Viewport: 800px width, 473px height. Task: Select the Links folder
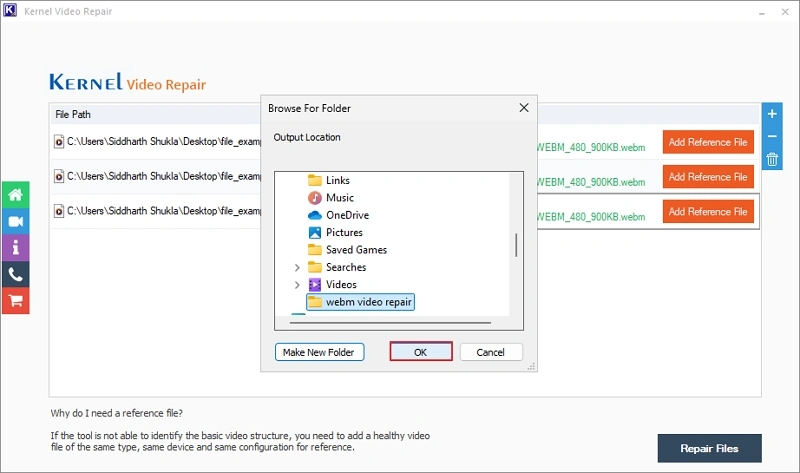click(329, 180)
